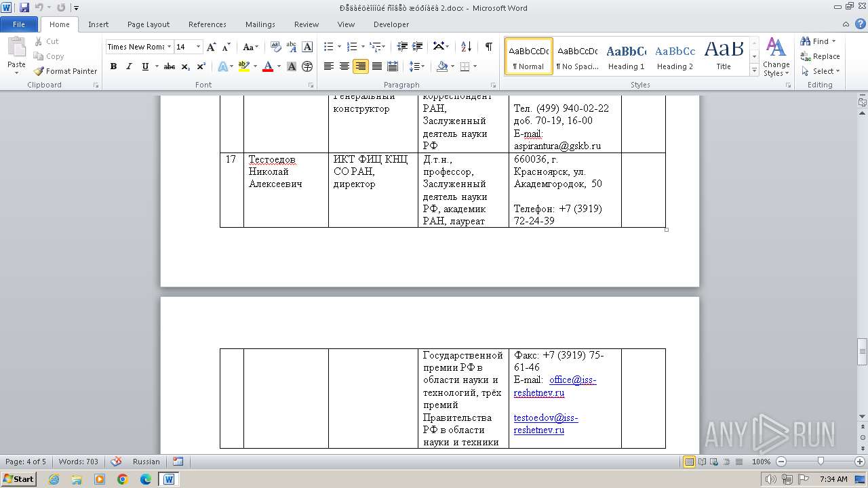Image resolution: width=868 pixels, height=488 pixels.
Task: Click the Save icon in Quick Access
Action: pos(24,7)
